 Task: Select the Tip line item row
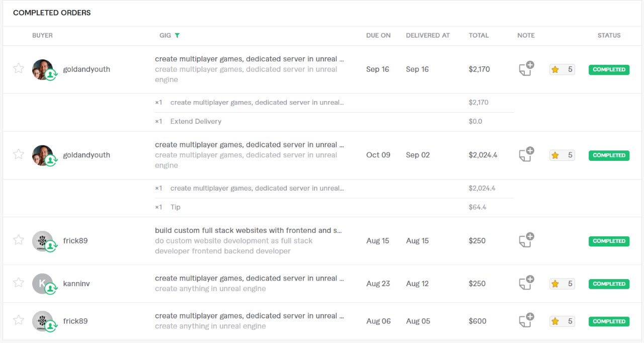click(334, 207)
